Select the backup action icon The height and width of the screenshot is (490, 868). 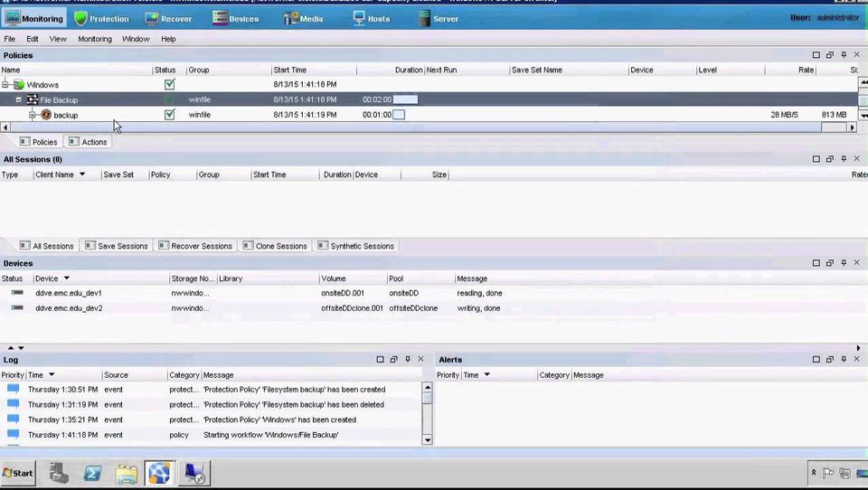coord(46,115)
